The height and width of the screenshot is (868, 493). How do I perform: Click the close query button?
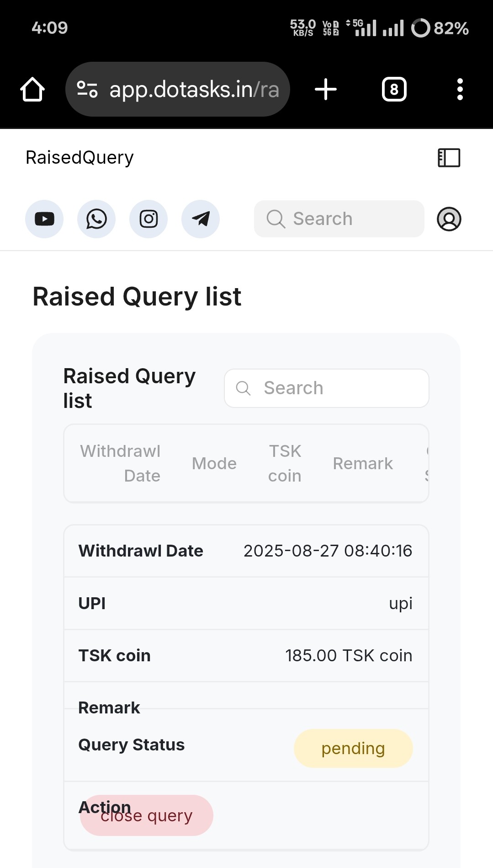147,815
